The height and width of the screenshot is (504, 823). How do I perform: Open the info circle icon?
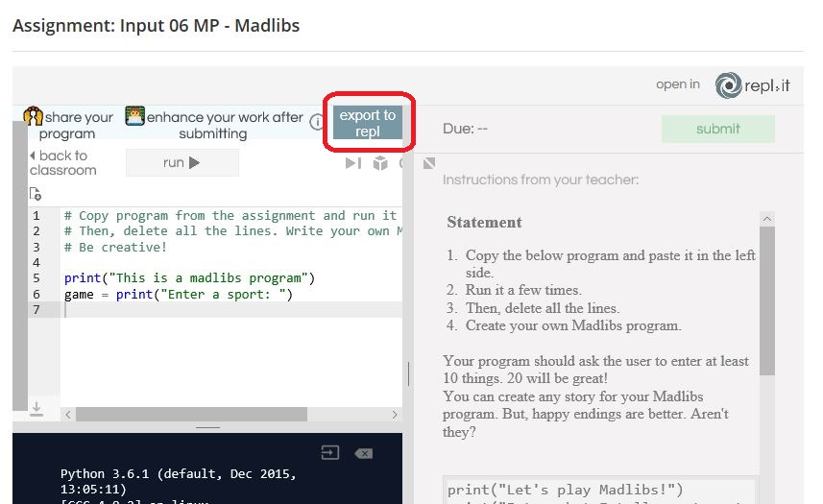click(x=317, y=122)
